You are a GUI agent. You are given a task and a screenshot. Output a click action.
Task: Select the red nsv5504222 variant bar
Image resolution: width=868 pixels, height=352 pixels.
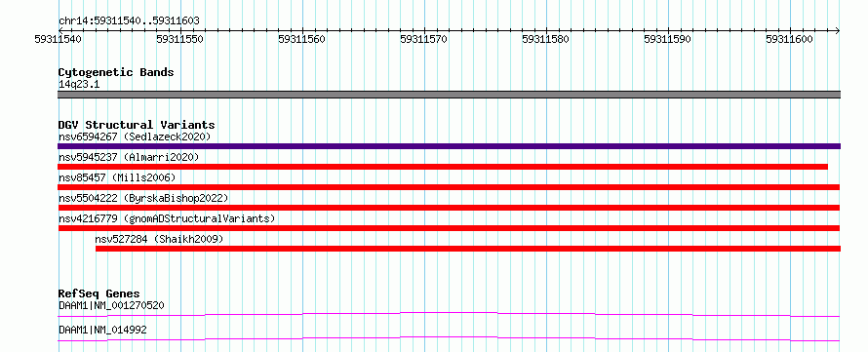(449, 208)
